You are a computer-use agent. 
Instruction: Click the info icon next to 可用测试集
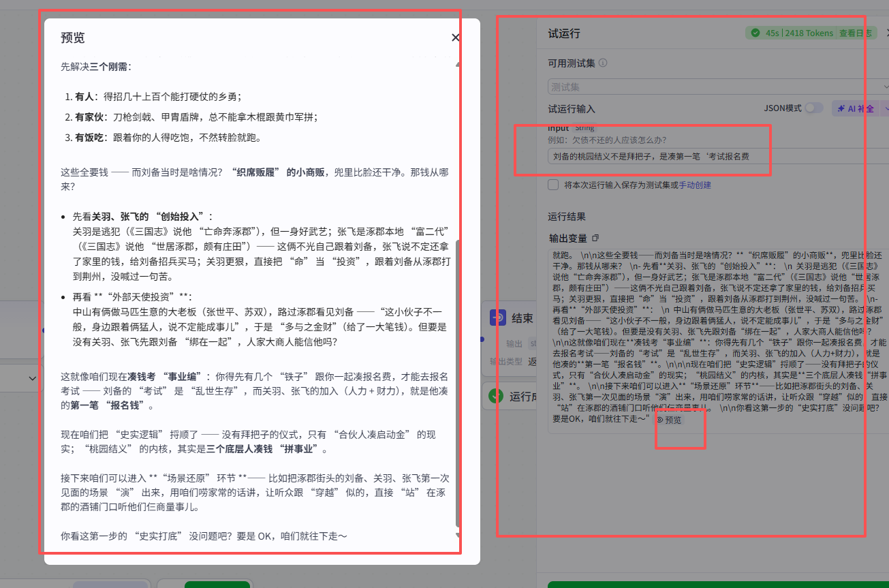pyautogui.click(x=603, y=63)
